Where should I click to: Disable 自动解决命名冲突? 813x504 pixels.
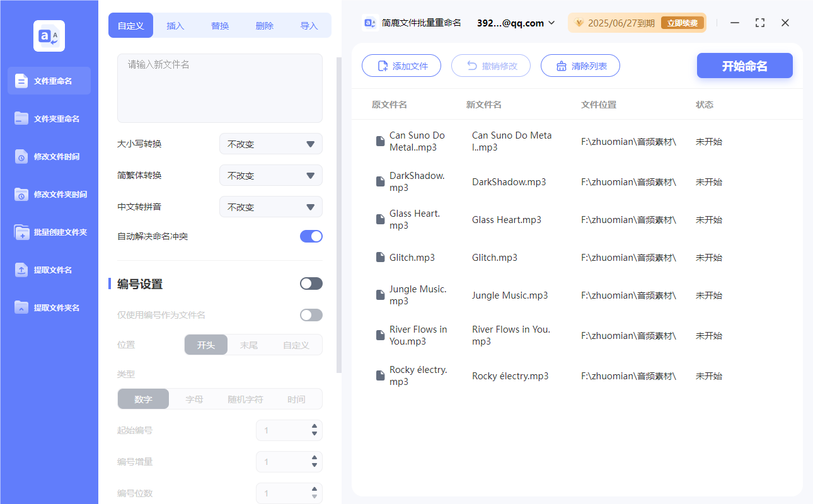point(311,236)
